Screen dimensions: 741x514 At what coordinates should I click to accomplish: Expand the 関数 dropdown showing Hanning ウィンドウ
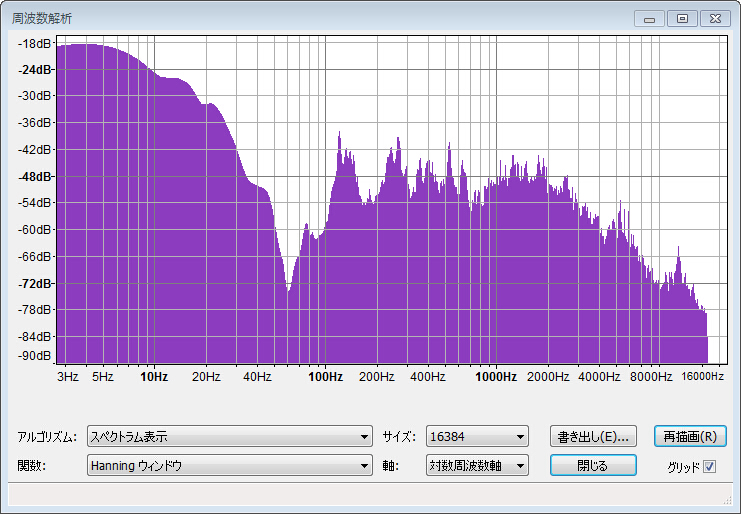click(229, 466)
